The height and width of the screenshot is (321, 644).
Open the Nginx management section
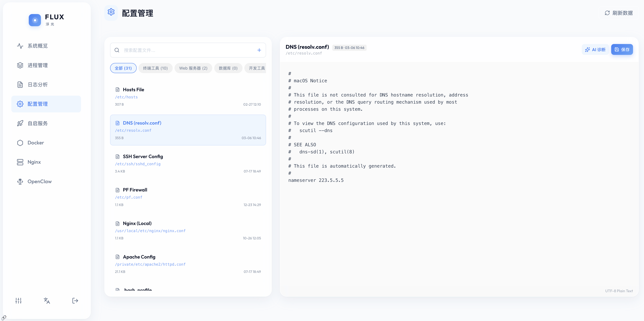coord(20,162)
